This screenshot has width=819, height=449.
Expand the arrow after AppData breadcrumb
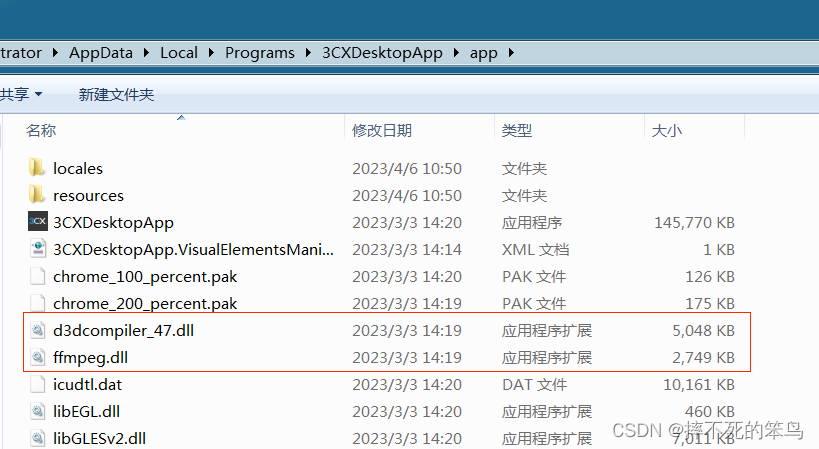(146, 53)
